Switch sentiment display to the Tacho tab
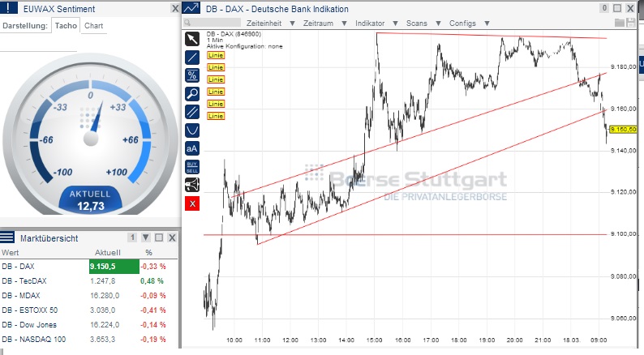Screen dimensions: 644x355 pyautogui.click(x=66, y=25)
